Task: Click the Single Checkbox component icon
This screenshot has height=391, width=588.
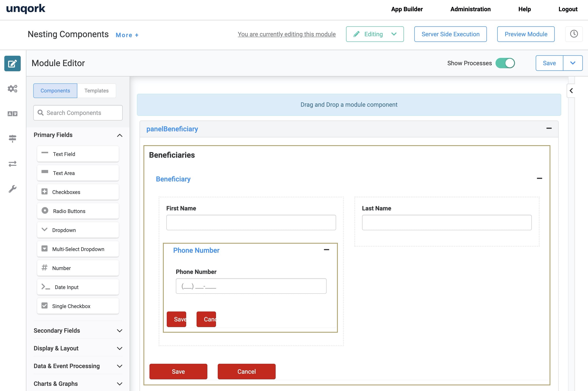Action: [x=44, y=305]
